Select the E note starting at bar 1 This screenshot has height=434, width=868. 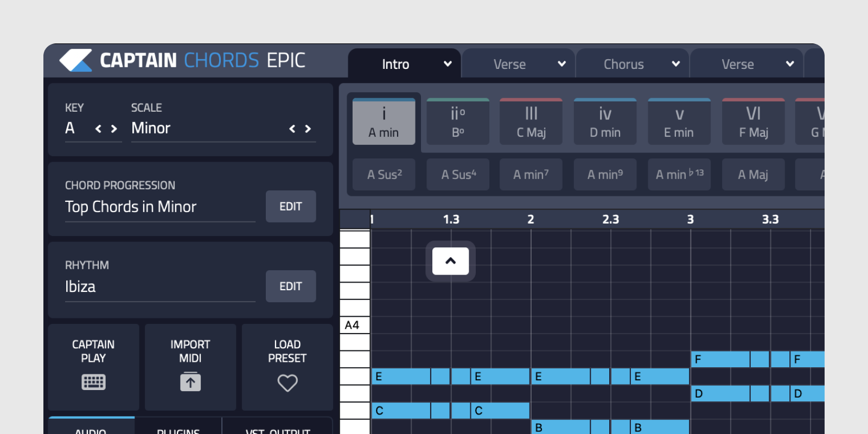401,376
